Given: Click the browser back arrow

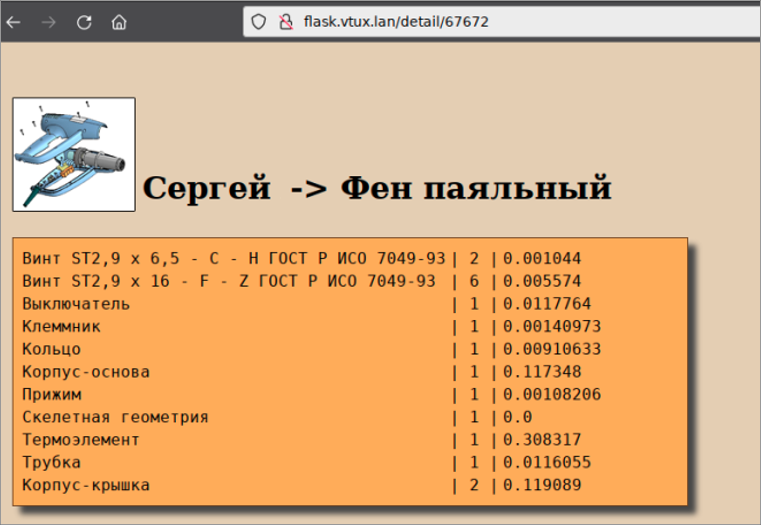Looking at the screenshot, I should pos(14,21).
